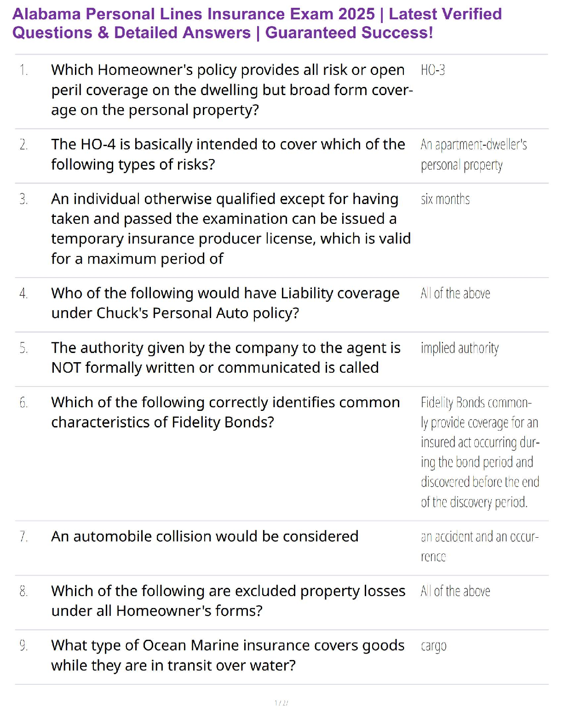Click the page number at the page bottom

tap(281, 703)
